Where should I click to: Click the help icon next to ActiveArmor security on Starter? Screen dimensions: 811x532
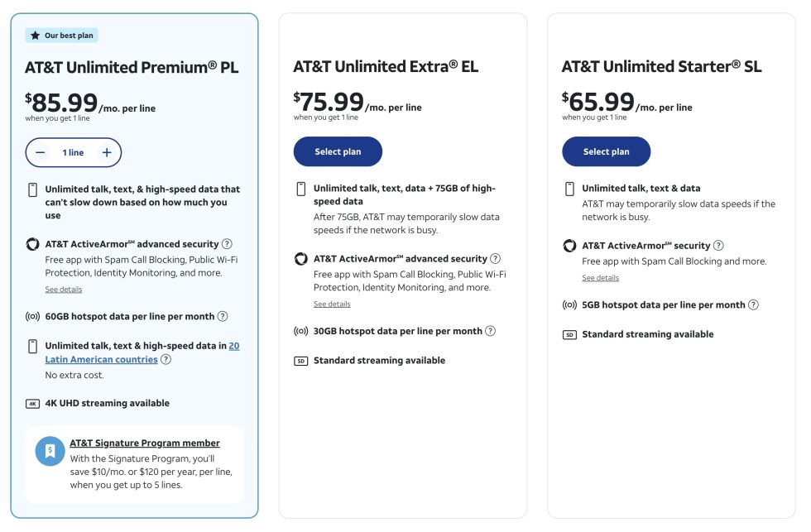pyautogui.click(x=718, y=245)
